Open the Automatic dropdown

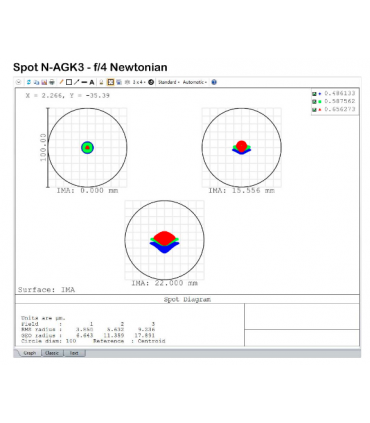[195, 82]
